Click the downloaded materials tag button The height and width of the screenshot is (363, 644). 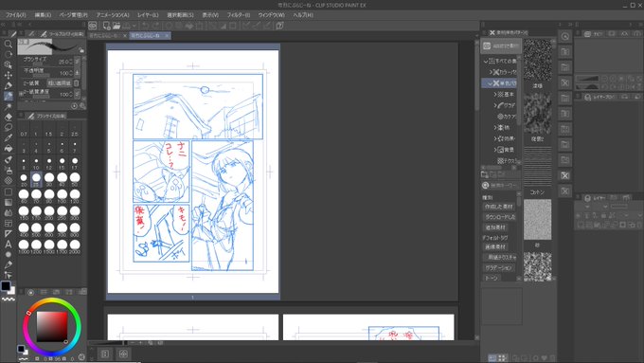point(499,217)
